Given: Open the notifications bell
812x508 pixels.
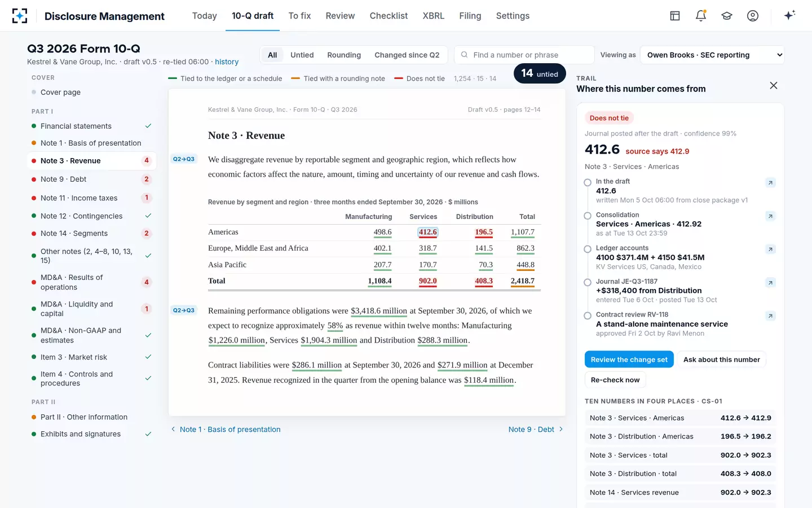Looking at the screenshot, I should 701,16.
